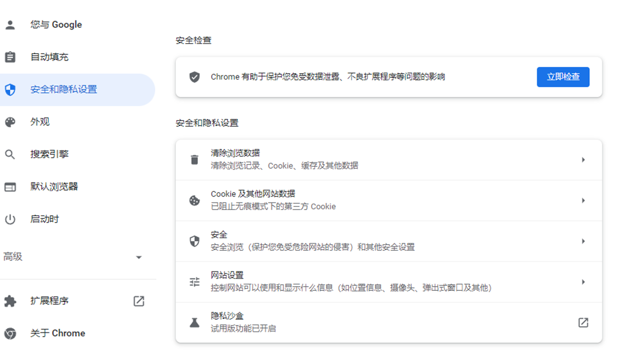Click description 试用版功能已开启
Screen dimensions: 626x364
[243, 329]
